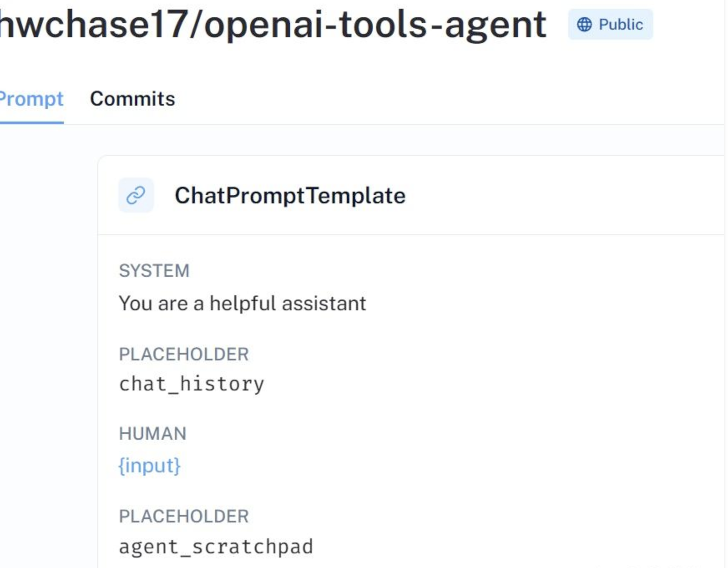
Task: Click the PLACEHOLDER label above chat_history
Action: coord(184,354)
